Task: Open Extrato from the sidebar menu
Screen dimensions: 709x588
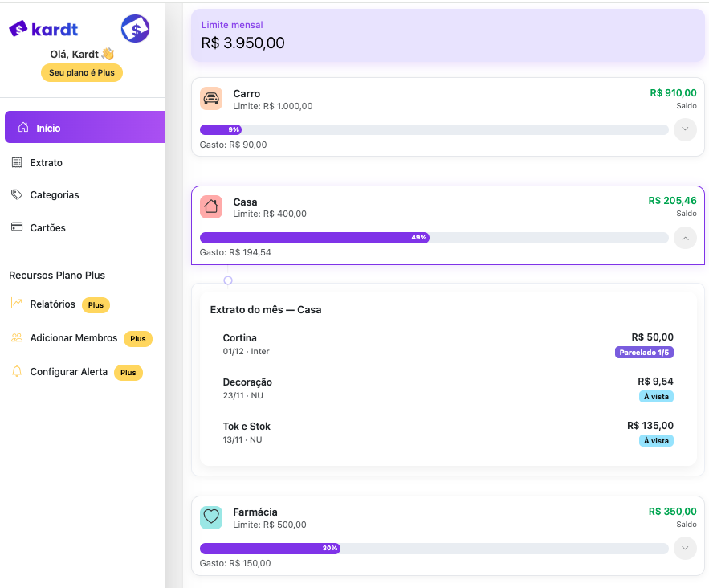Action: 47,163
